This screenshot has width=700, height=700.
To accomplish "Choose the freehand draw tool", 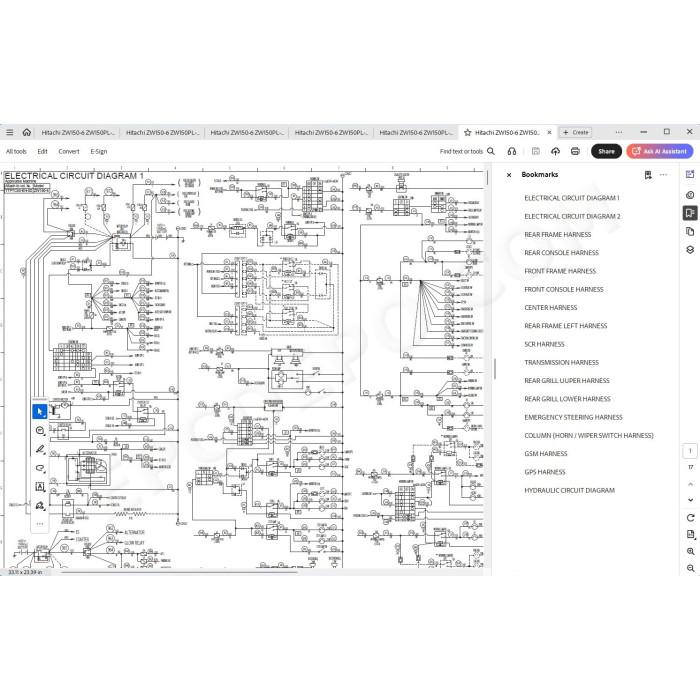I will (40, 468).
